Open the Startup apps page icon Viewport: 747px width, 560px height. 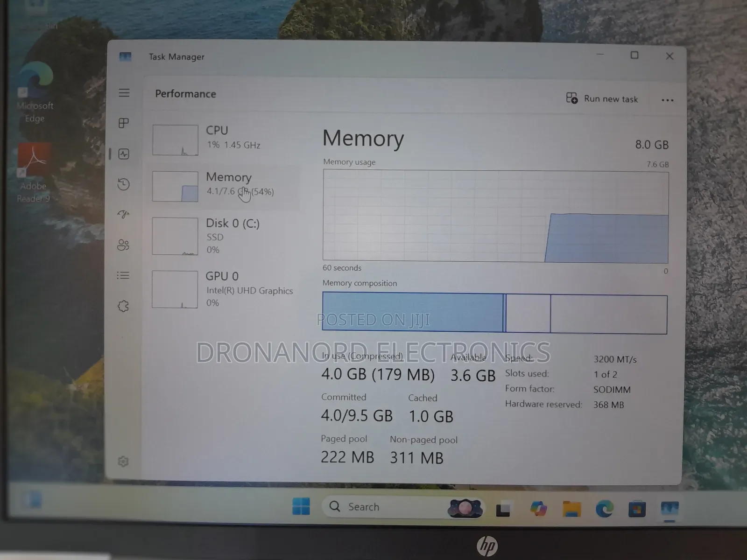click(123, 214)
